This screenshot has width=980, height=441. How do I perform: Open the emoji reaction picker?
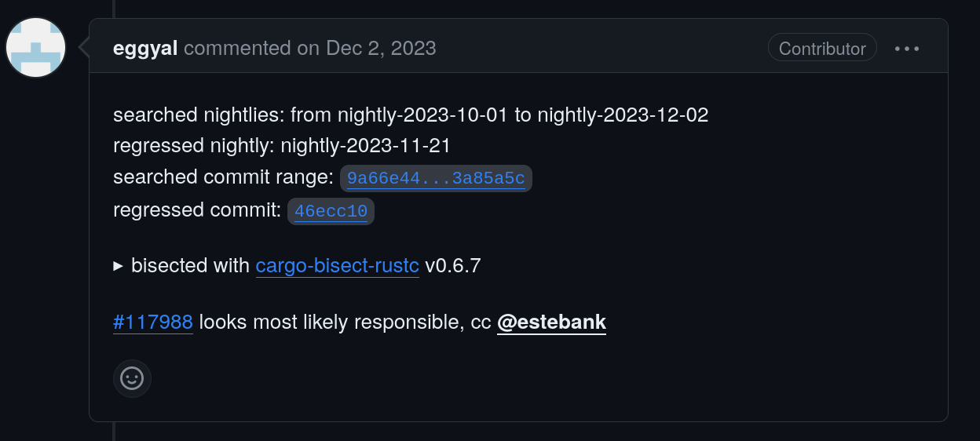(132, 379)
